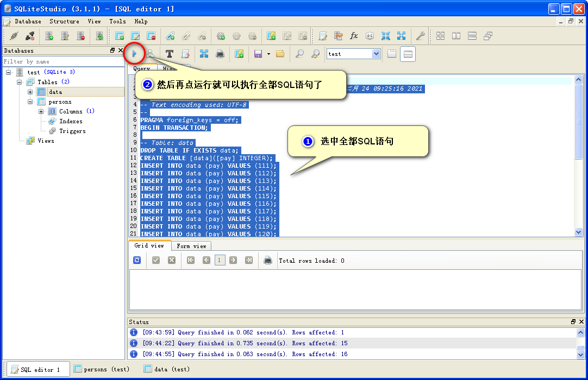Click the Find and replace magnifier icon

click(x=315, y=54)
